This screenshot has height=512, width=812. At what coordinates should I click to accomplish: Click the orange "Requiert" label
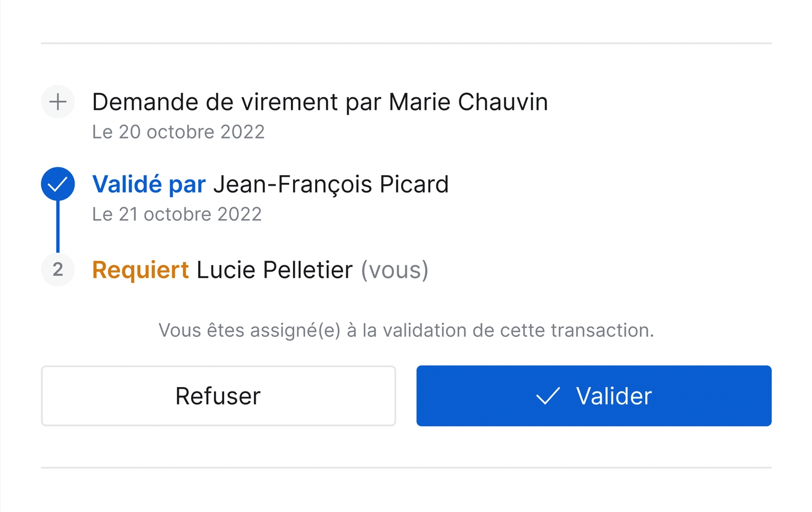pyautogui.click(x=140, y=270)
